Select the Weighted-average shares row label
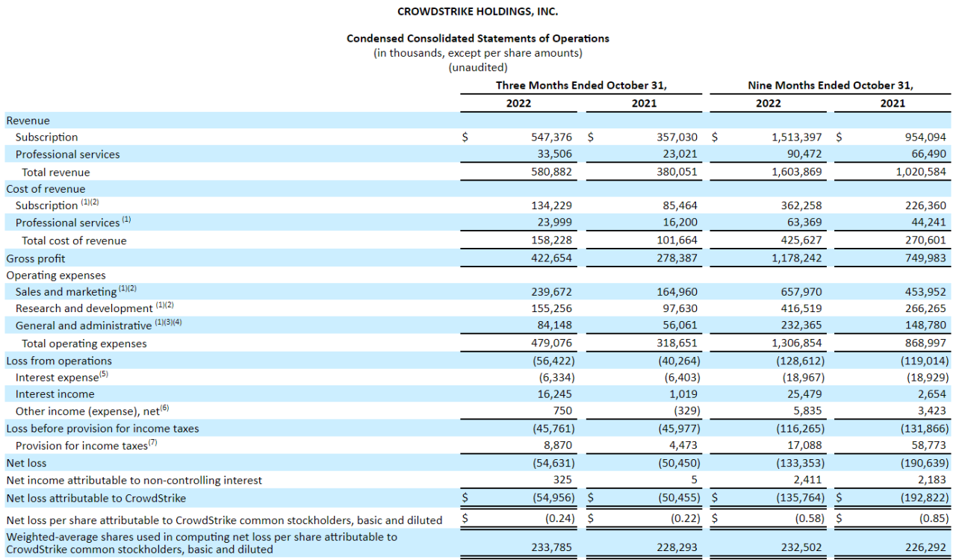956x560 pixels. (x=202, y=543)
